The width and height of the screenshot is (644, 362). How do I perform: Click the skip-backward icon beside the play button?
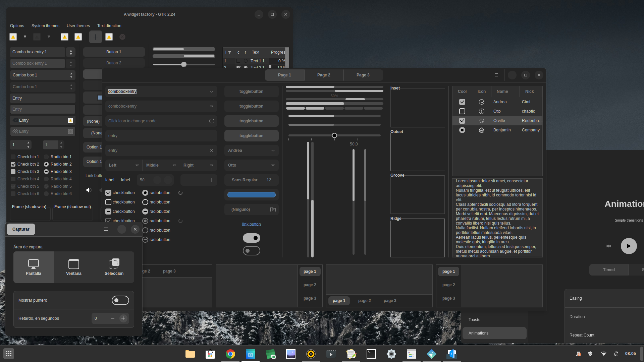[608, 246]
